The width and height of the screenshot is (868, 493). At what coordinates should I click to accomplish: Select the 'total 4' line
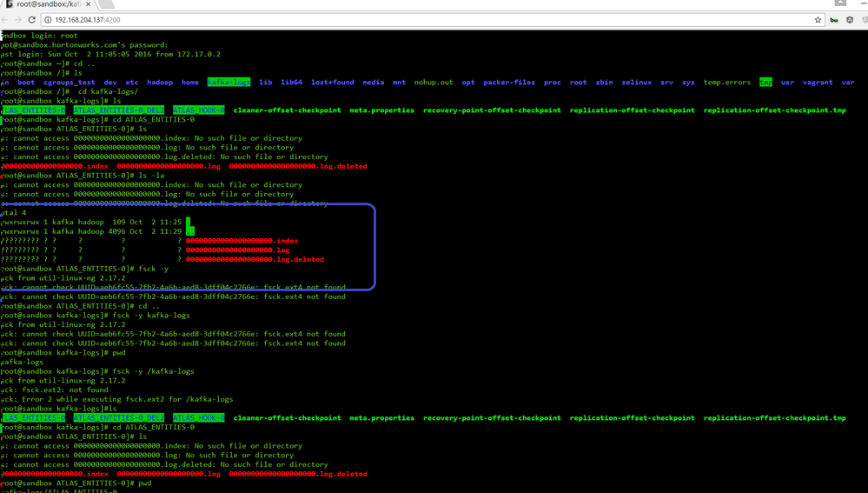coord(13,212)
